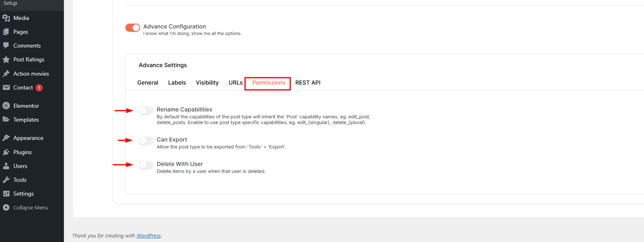
Task: Open the Visibility tab
Action: click(x=207, y=83)
